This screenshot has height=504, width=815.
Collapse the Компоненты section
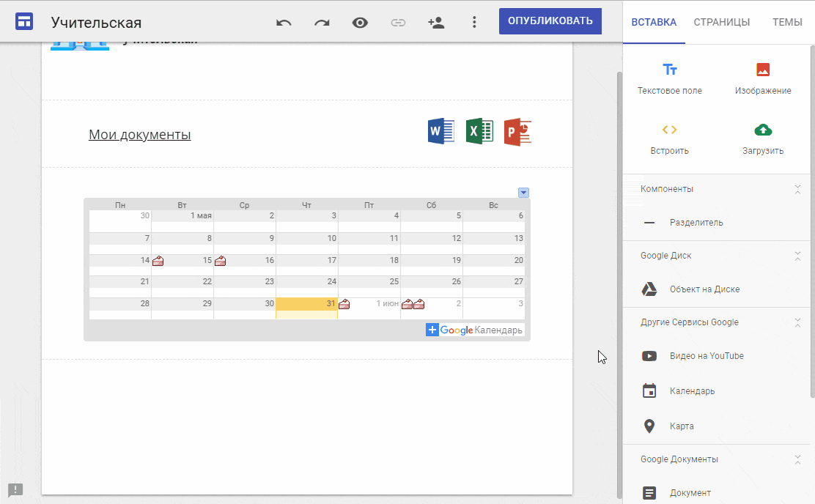point(797,189)
